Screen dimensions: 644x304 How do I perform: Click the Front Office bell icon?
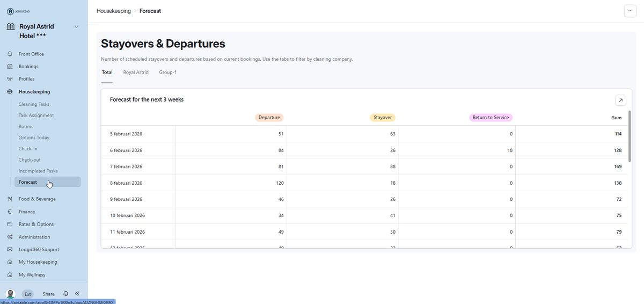coord(10,54)
